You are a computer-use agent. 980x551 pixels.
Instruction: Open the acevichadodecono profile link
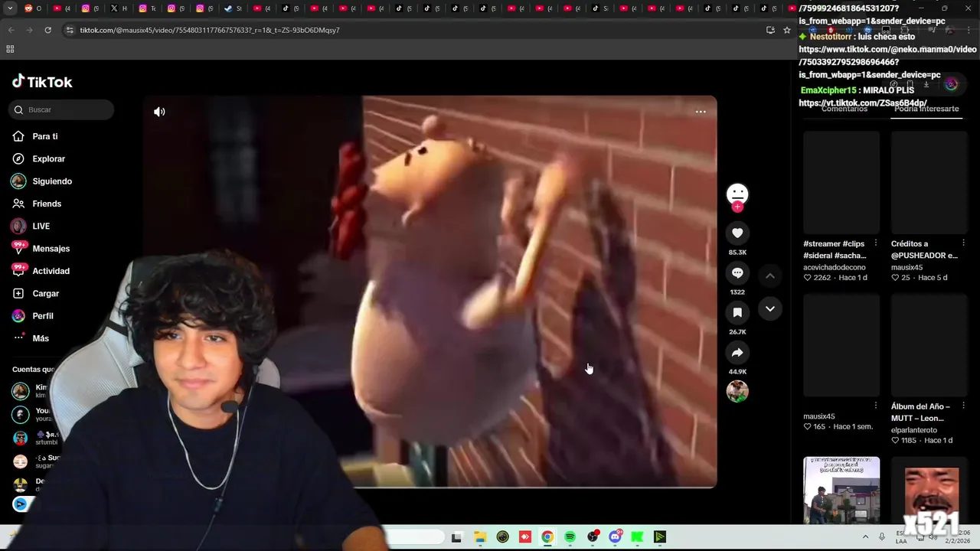[835, 267]
